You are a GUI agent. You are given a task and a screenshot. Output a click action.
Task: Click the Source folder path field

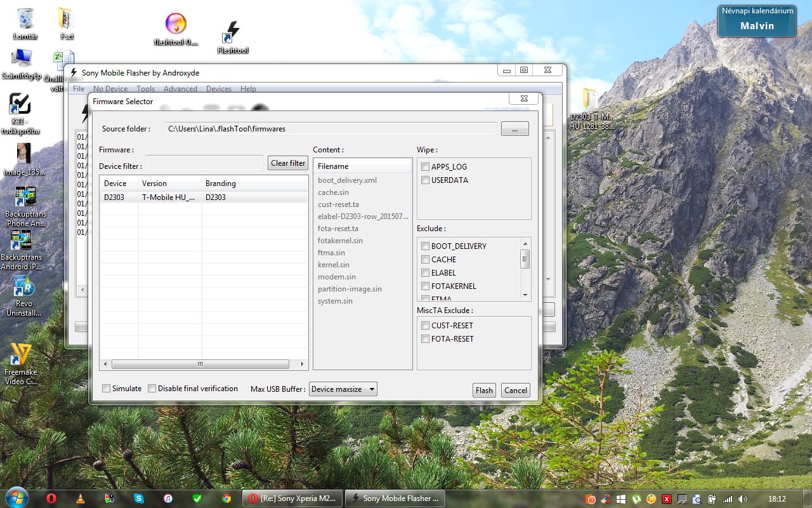[331, 129]
